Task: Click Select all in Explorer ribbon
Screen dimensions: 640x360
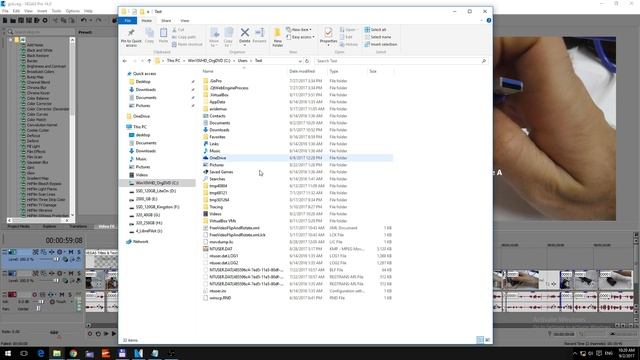Action: tap(375, 29)
